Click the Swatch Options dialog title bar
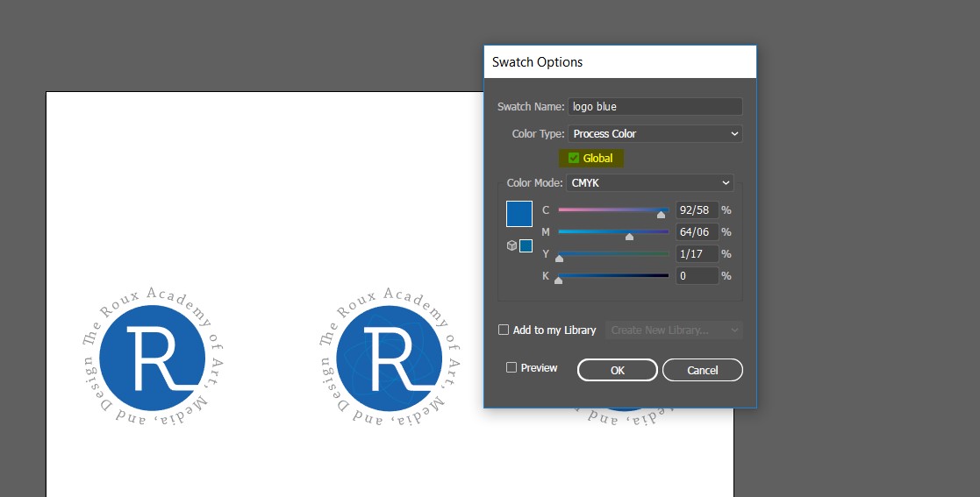This screenshot has width=980, height=497. (x=620, y=62)
